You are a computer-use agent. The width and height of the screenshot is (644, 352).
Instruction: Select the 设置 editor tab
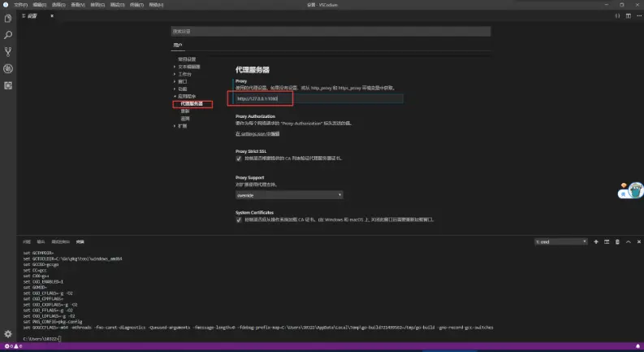32,15
